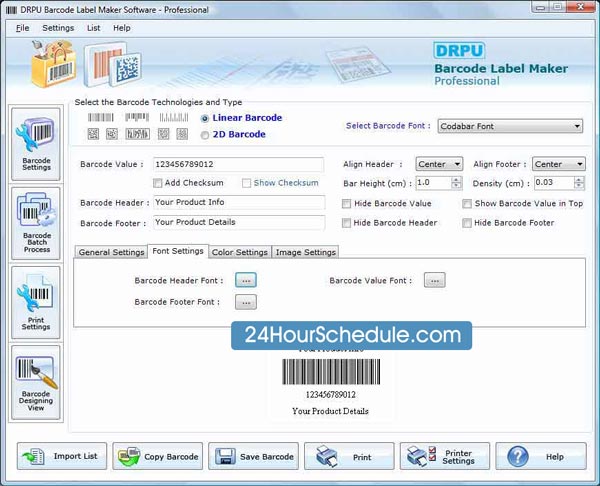Image resolution: width=600 pixels, height=486 pixels.
Task: Click in Bar Height field
Action: click(434, 183)
